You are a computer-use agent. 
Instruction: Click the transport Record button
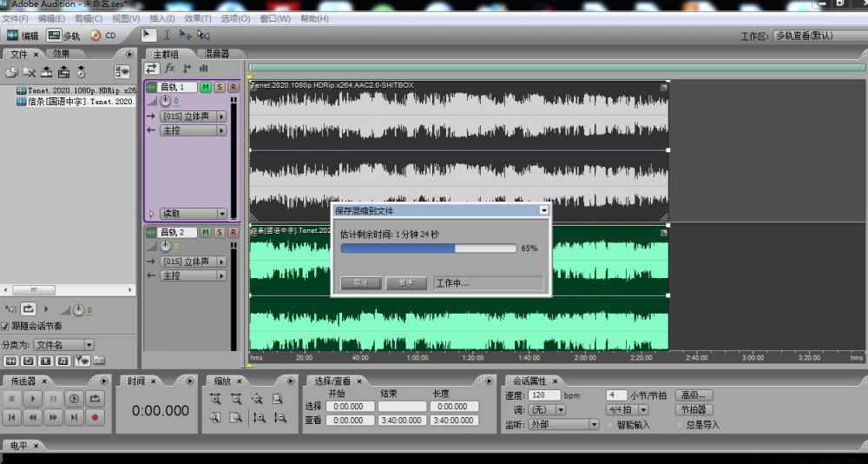click(x=95, y=417)
